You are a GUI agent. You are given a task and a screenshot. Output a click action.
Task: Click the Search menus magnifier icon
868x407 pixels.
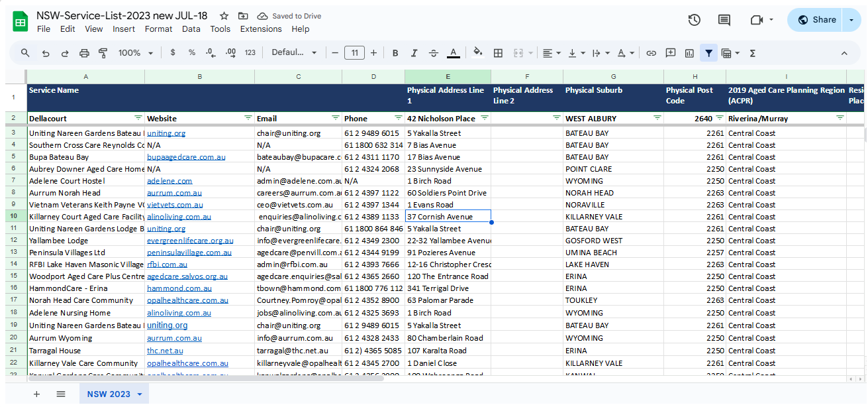click(x=25, y=53)
